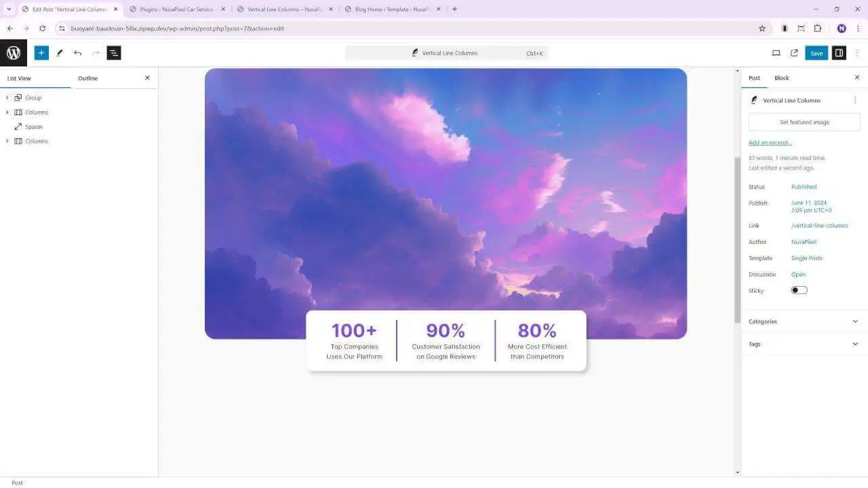The height and width of the screenshot is (488, 868).
Task: Click the Save button
Action: coord(816,53)
